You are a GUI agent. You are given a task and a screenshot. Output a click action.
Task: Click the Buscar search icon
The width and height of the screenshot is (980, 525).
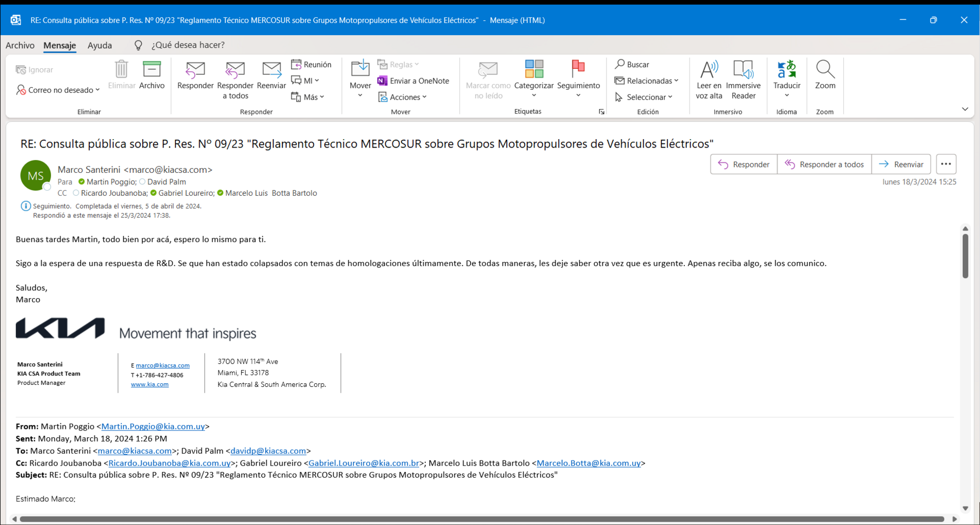[x=620, y=65]
